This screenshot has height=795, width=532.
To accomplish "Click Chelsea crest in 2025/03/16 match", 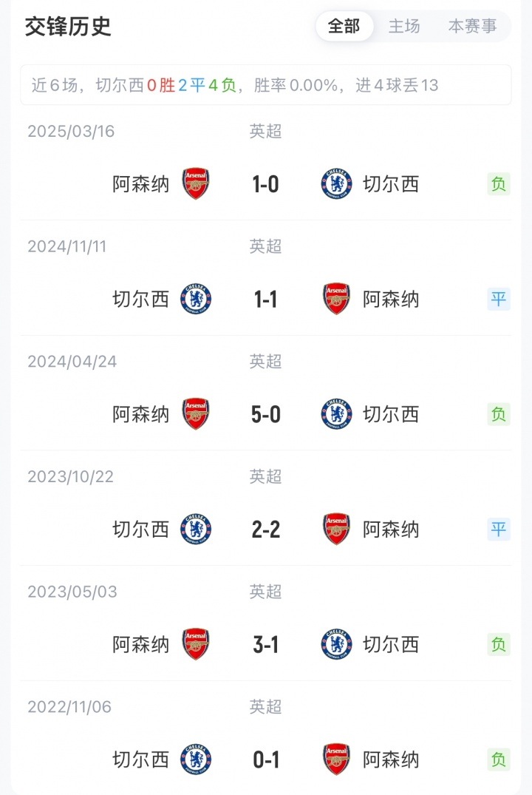I will (336, 184).
